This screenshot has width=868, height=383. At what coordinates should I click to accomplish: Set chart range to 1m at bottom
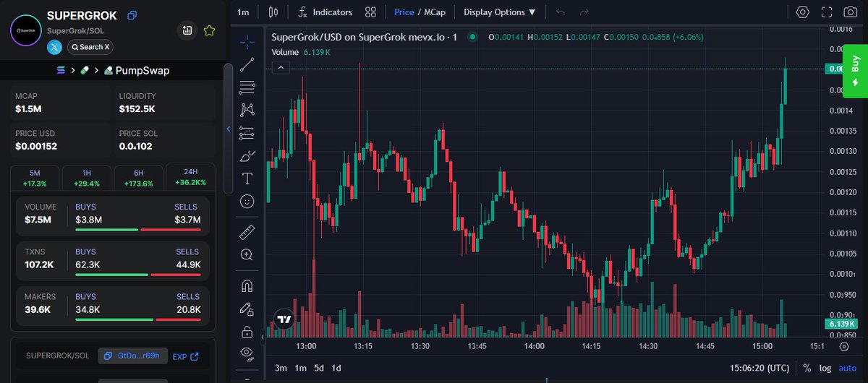[x=301, y=368]
